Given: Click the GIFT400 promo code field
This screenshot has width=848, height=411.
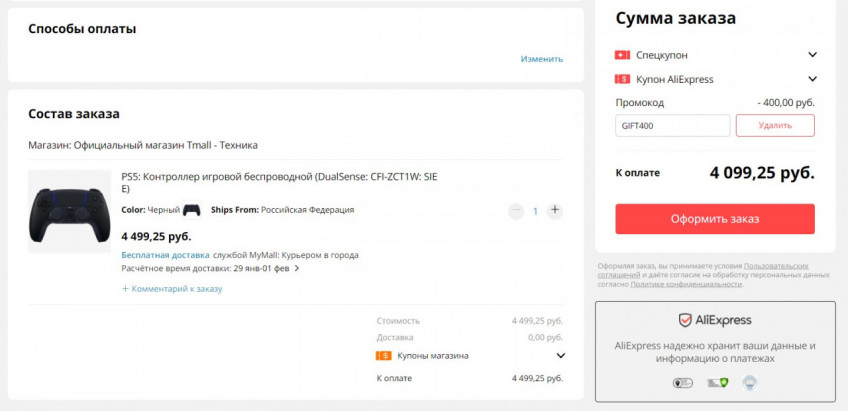Looking at the screenshot, I should (x=672, y=125).
